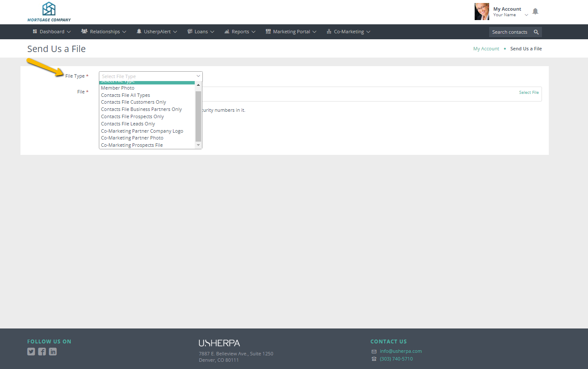Click the Search contacts field
This screenshot has width=588, height=369.
click(510, 32)
